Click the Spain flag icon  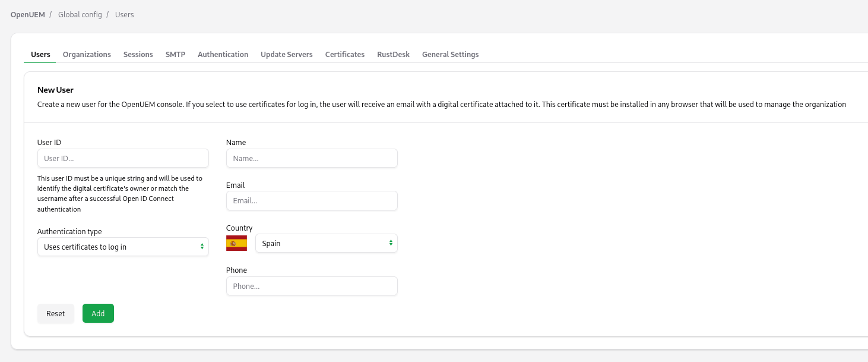(x=236, y=243)
